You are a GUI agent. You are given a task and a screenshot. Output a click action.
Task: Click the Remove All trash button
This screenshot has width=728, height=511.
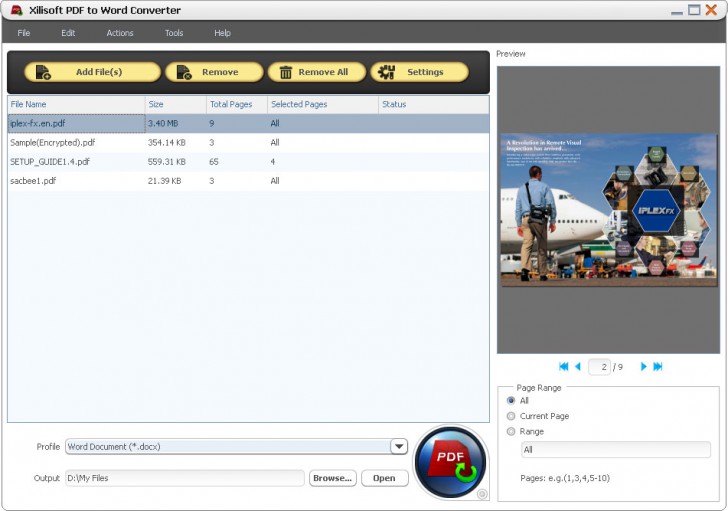point(317,72)
